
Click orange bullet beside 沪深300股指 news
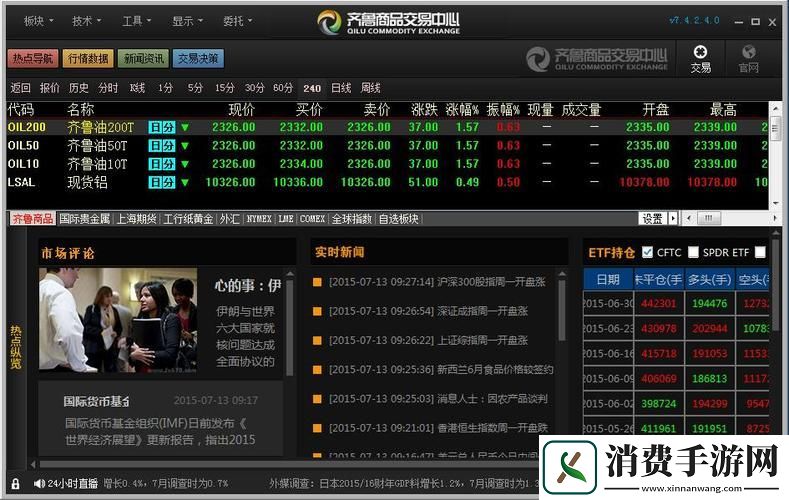coord(317,283)
